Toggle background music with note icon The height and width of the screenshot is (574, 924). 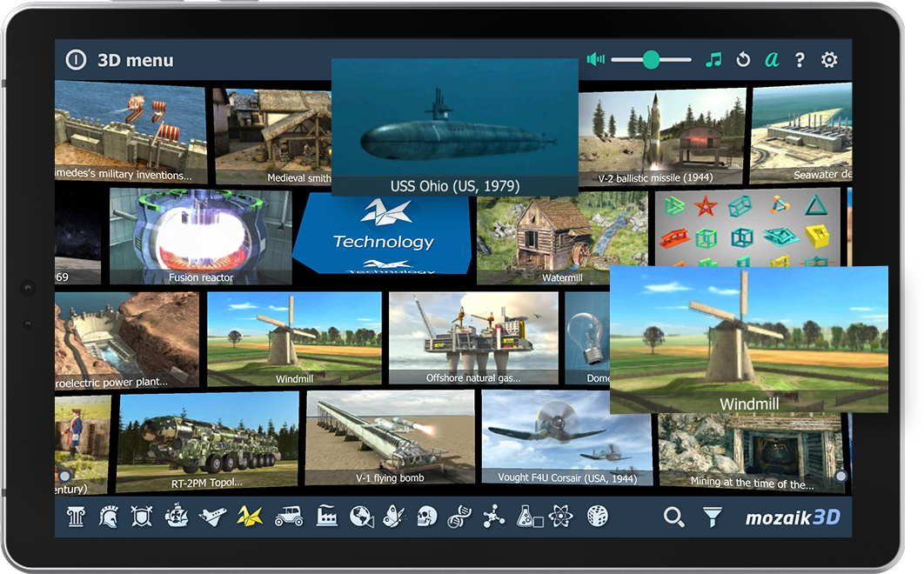(713, 60)
